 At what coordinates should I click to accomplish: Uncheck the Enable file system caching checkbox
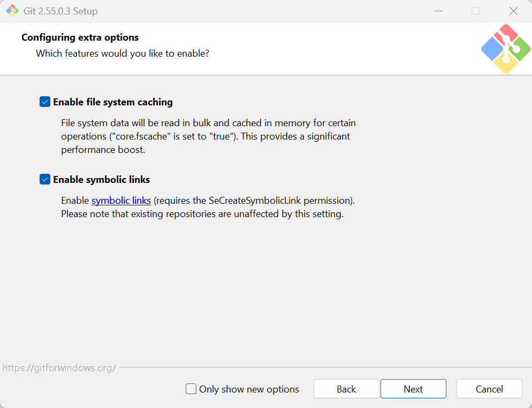45,102
